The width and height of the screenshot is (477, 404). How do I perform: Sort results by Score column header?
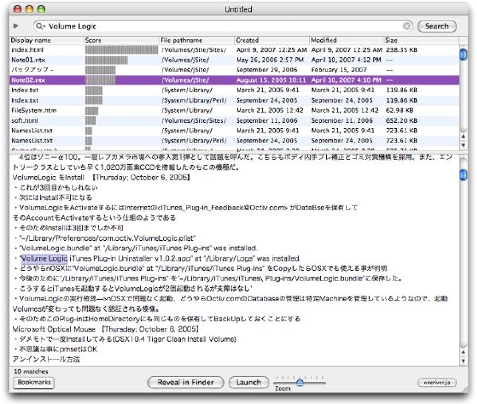122,40
